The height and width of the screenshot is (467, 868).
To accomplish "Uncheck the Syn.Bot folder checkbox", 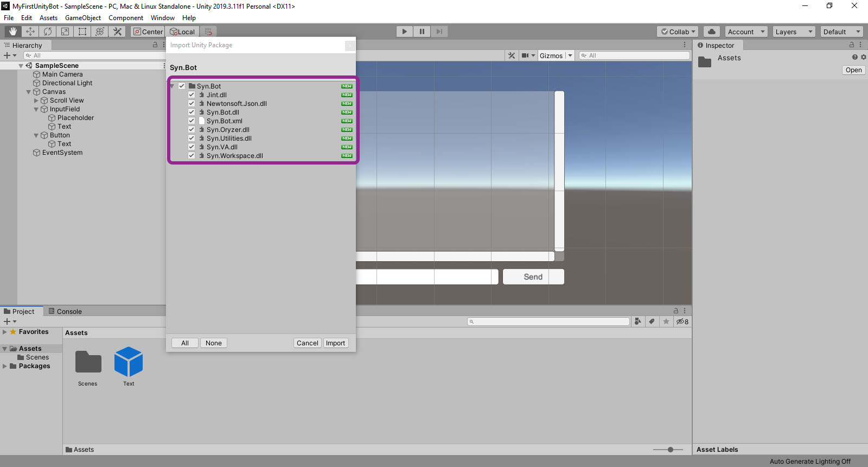I will pos(182,86).
